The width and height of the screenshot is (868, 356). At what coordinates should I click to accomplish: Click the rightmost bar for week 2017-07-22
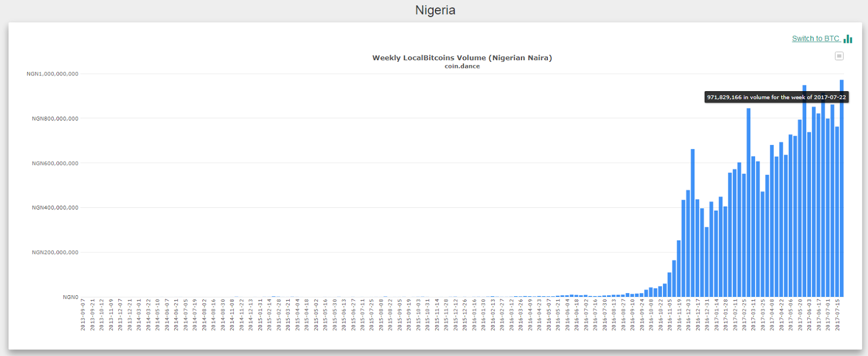click(842, 188)
